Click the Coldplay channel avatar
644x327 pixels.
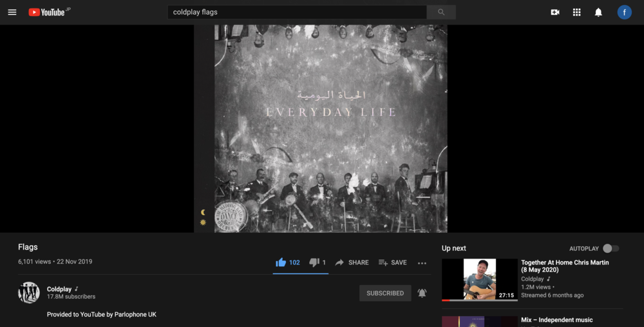(x=29, y=292)
